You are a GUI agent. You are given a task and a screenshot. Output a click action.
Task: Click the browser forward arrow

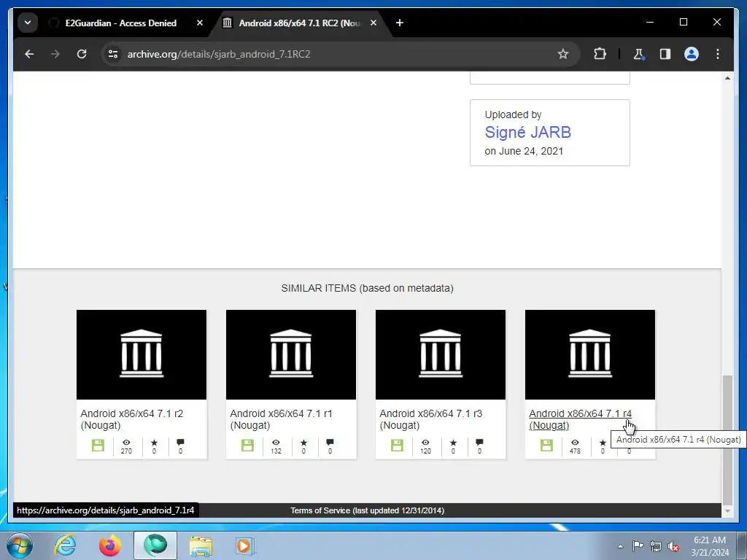pyautogui.click(x=55, y=54)
